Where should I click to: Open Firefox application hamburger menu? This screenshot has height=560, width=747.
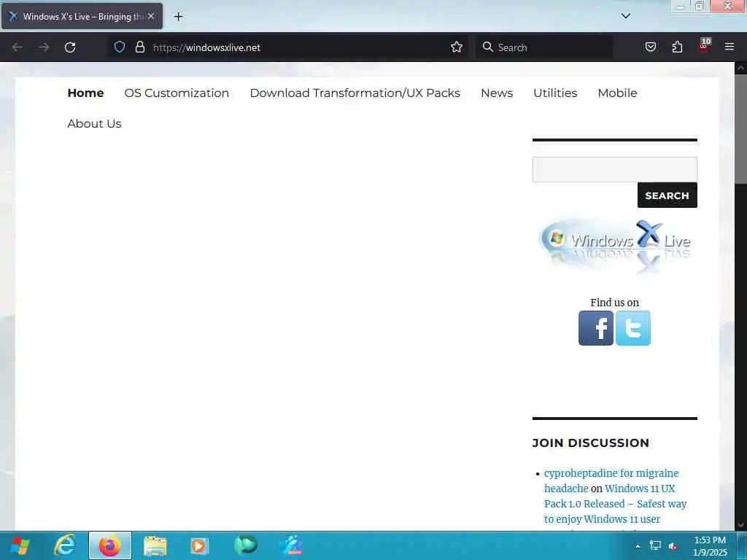(729, 47)
